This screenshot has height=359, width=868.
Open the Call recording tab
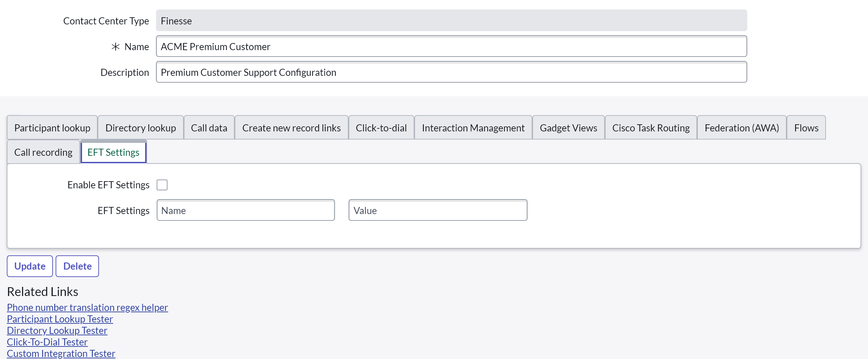[43, 152]
